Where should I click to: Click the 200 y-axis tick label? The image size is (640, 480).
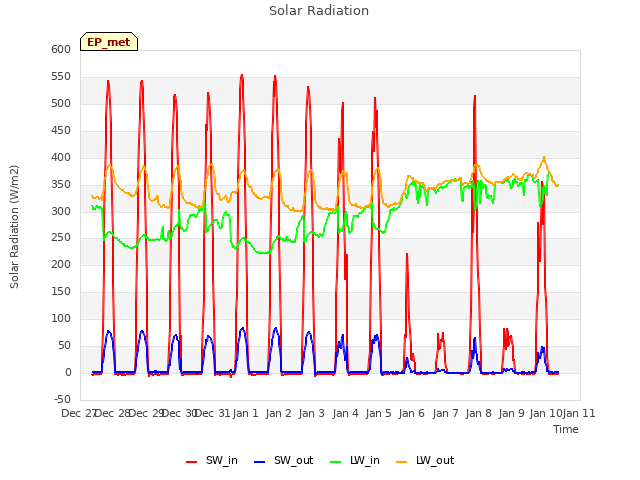click(61, 264)
